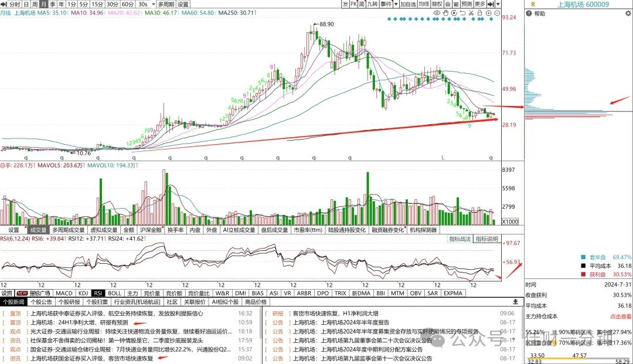The height and width of the screenshot is (364, 633).
Task: Select the 15分 period button
Action: pyautogui.click(x=97, y=5)
